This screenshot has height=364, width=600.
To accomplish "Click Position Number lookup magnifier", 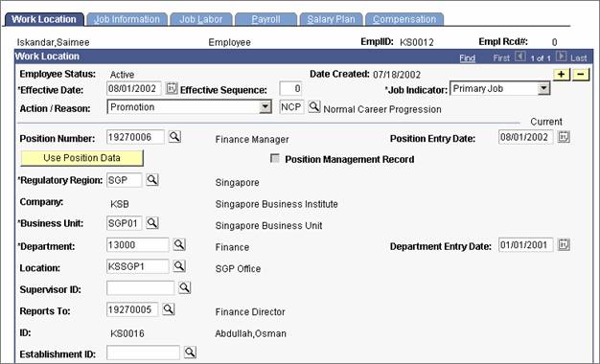I will (174, 136).
